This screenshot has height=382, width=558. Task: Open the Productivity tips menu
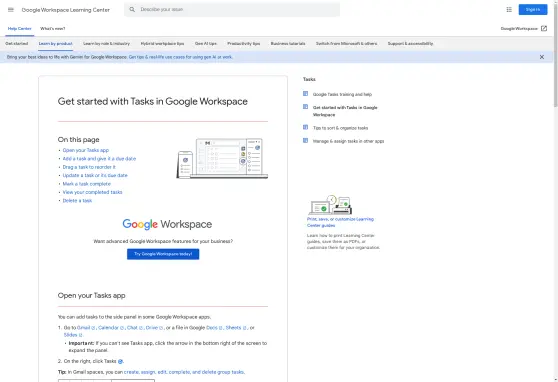pos(244,43)
